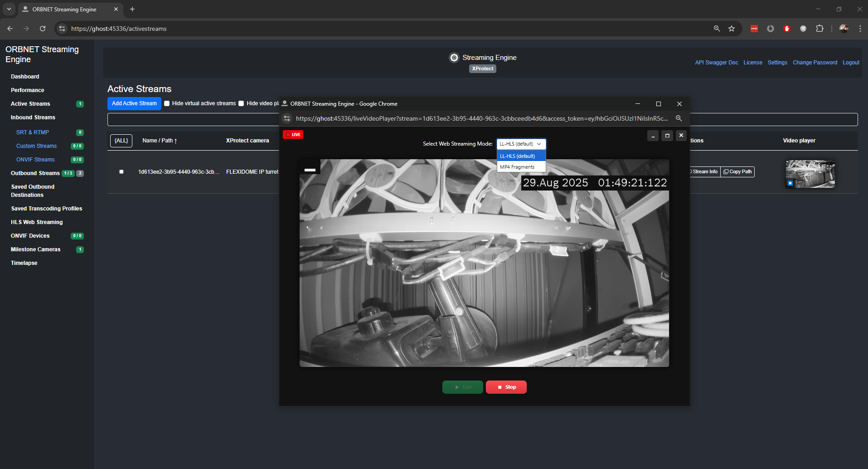Screen dimensions: 868x469
Task: Open Outbound Streams in sidebar
Action: [x=35, y=173]
